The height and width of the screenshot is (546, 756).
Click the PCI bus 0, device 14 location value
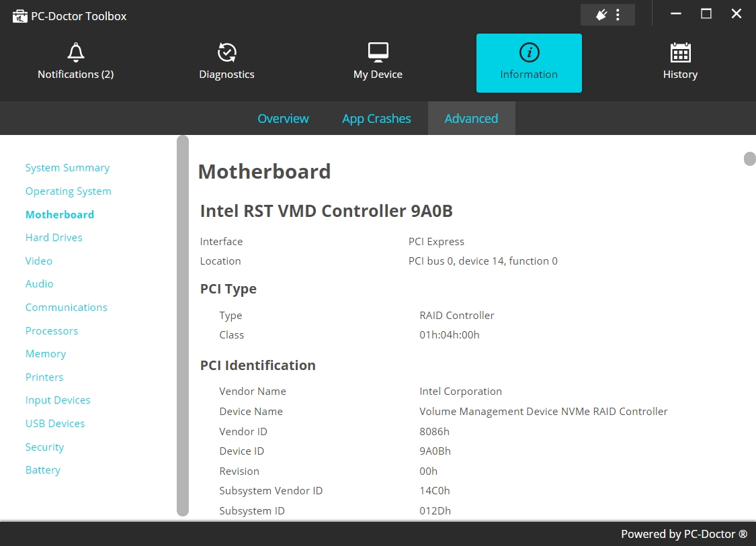[x=482, y=261]
